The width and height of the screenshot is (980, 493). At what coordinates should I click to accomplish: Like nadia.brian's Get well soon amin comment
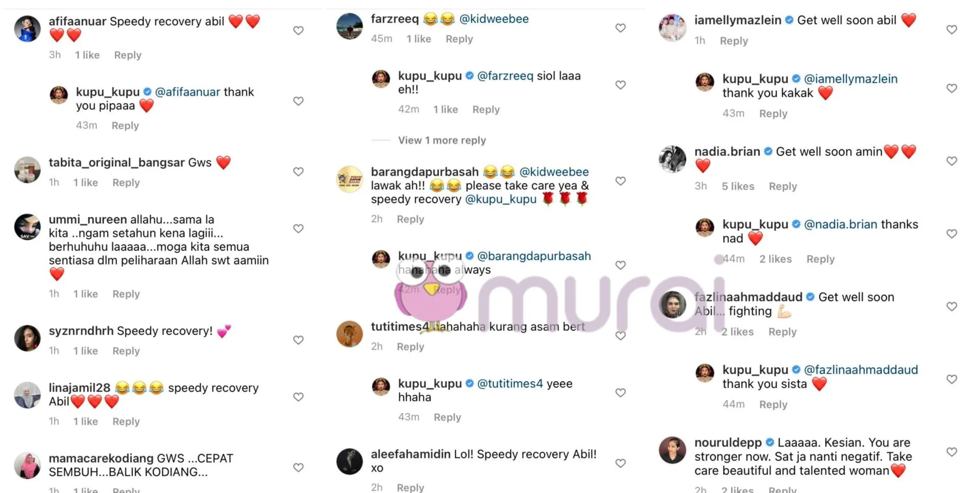(x=952, y=161)
